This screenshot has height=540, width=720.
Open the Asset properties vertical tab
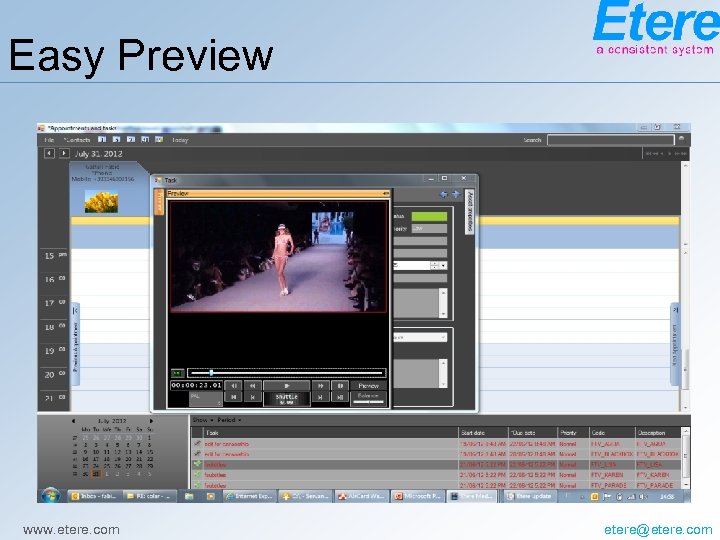469,212
